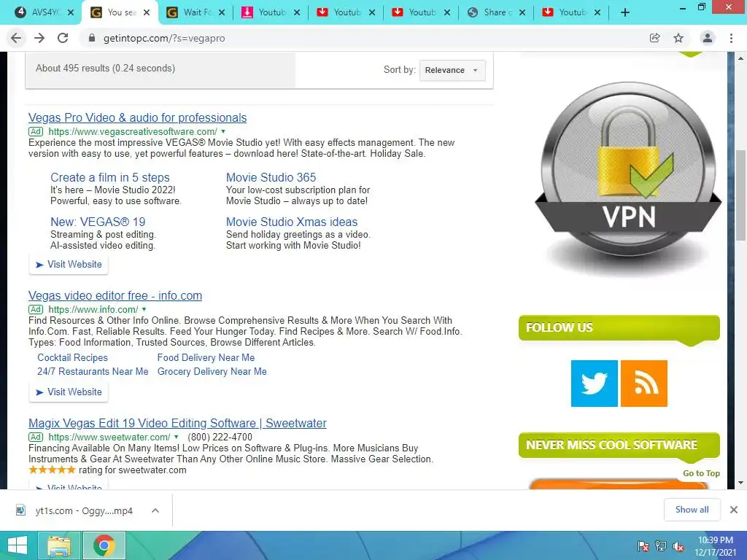Open Grocery Delivery Near Me link

(x=212, y=371)
